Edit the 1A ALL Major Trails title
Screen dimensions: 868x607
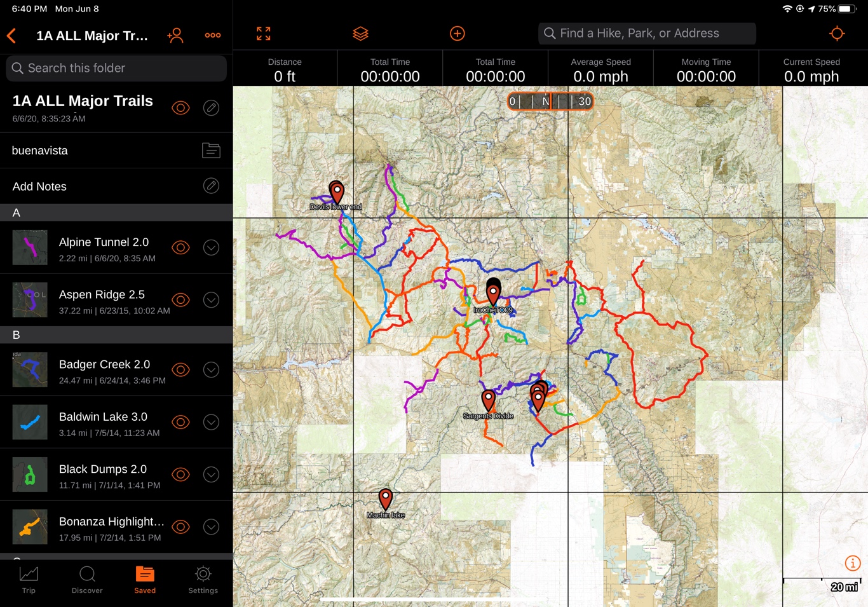point(211,108)
